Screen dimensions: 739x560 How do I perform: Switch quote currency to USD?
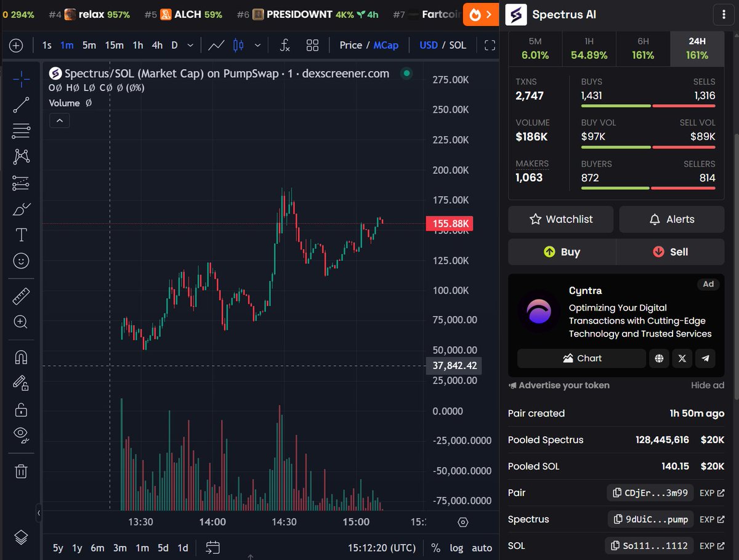click(429, 45)
